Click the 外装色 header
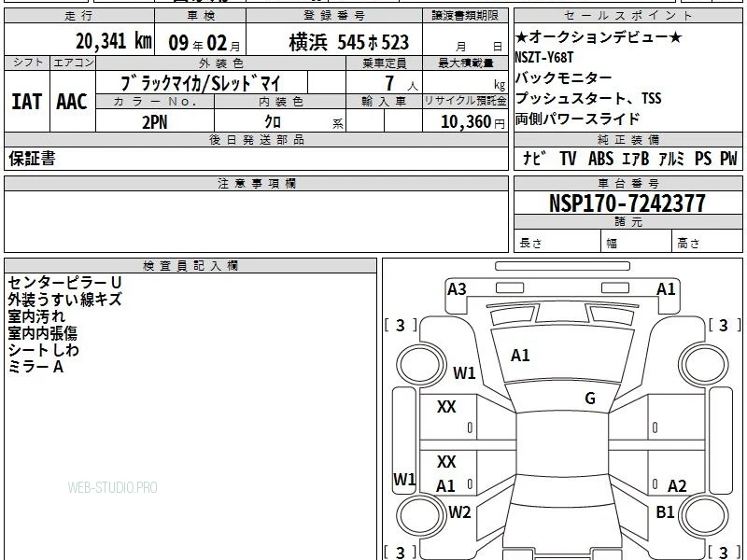Image resolution: width=747 pixels, height=560 pixels. tap(221, 63)
